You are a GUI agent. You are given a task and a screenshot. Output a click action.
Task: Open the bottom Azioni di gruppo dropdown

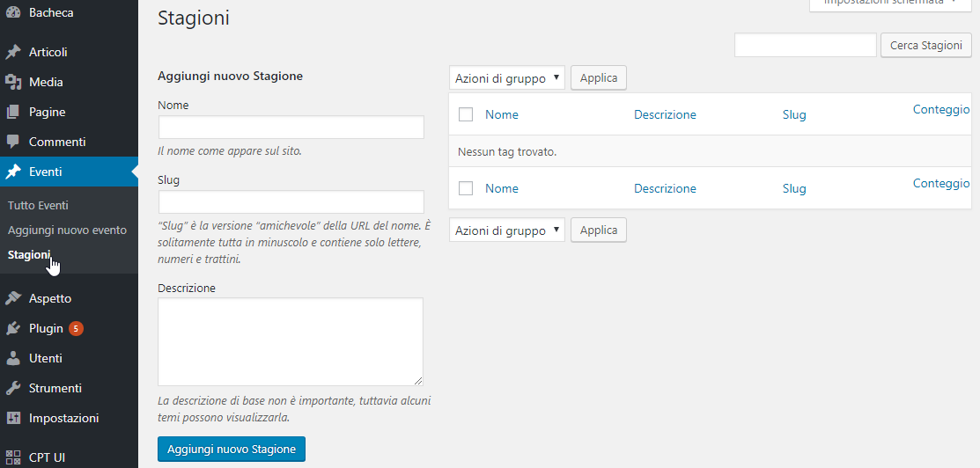[507, 230]
